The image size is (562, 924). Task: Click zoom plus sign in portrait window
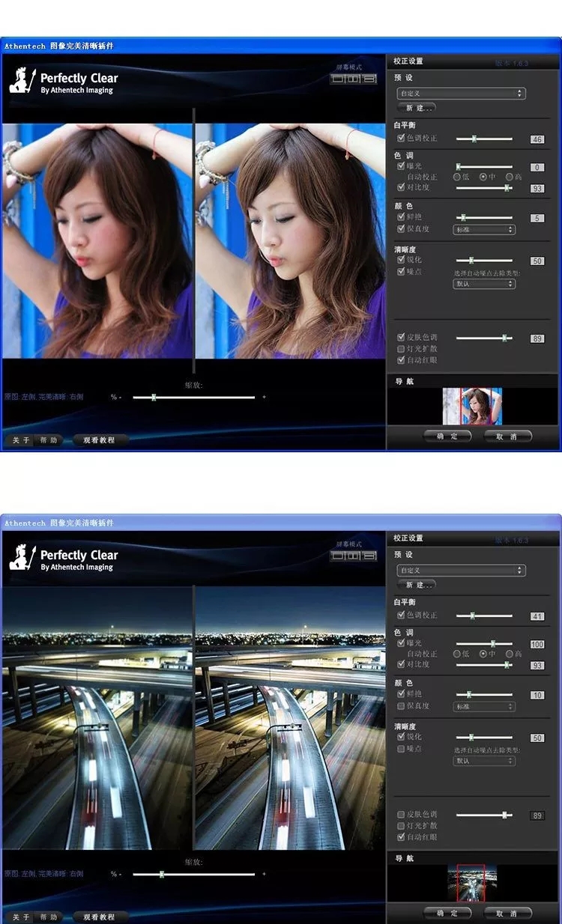point(264,397)
